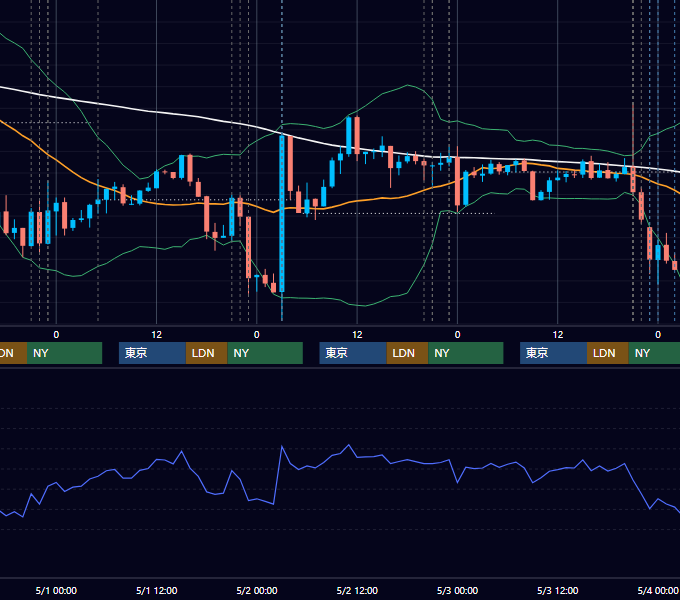Click the 5/1 00:00 date label

pos(56,590)
